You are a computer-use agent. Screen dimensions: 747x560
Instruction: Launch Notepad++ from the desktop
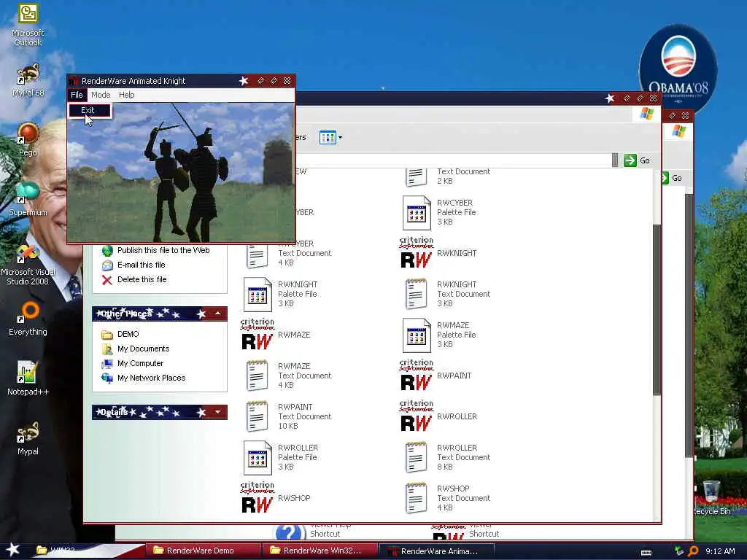coord(28,378)
